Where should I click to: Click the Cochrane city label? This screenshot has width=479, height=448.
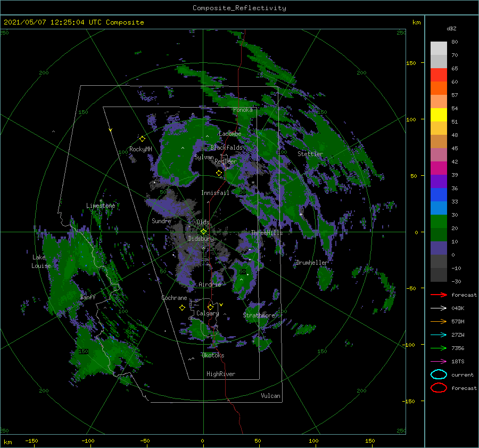click(174, 298)
